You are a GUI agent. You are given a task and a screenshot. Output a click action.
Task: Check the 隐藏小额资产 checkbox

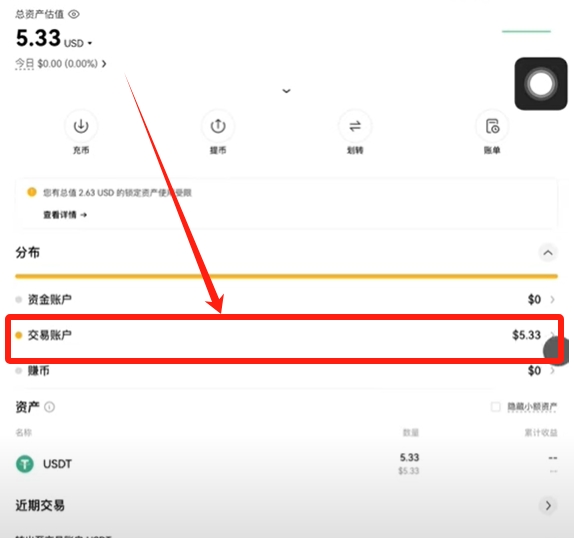[x=495, y=407]
